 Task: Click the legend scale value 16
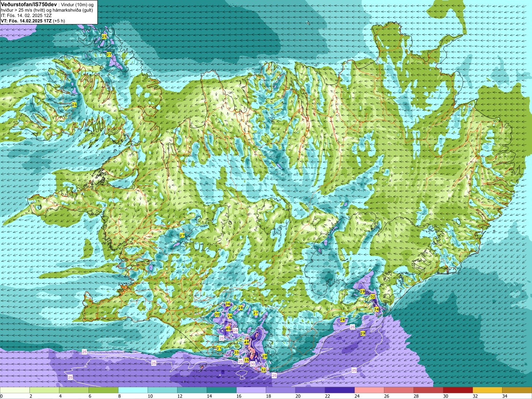(239, 396)
